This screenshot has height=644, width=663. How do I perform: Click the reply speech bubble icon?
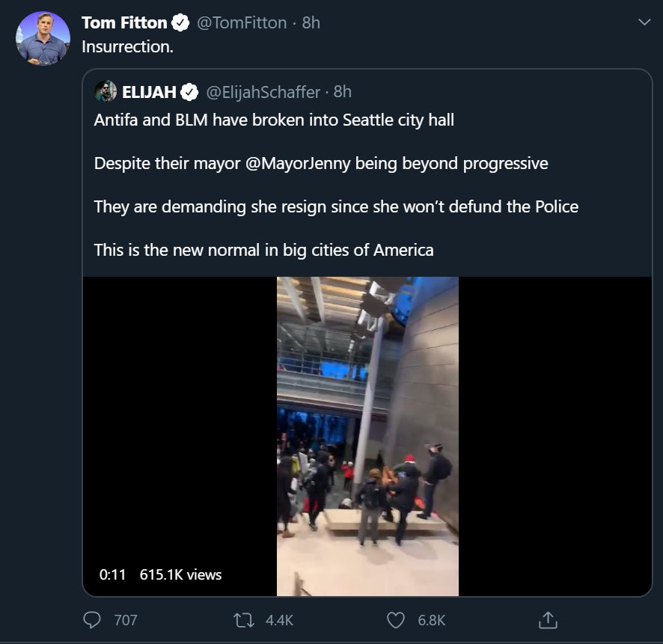pos(92,620)
